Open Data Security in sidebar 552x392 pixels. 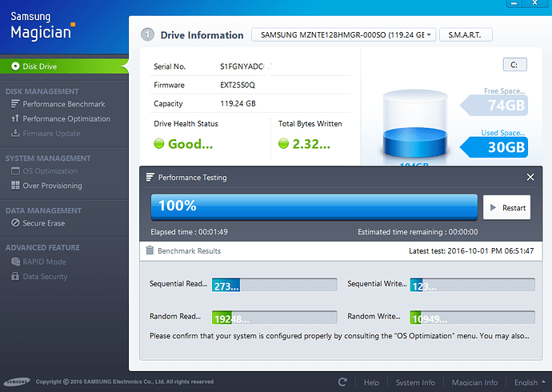pyautogui.click(x=45, y=277)
